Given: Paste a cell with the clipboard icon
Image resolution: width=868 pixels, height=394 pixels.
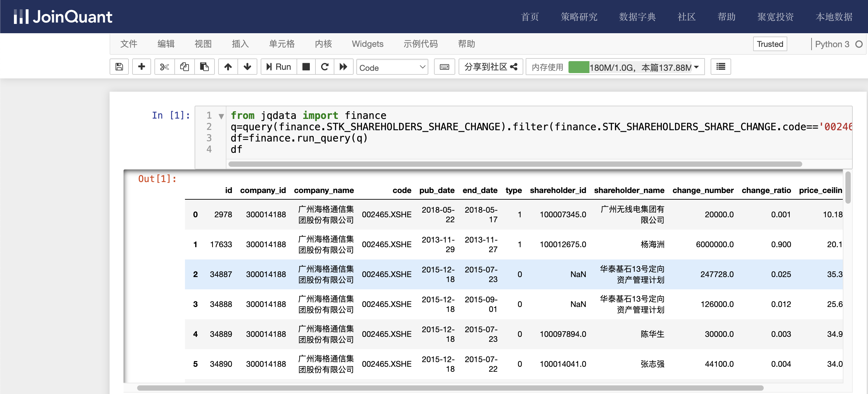Looking at the screenshot, I should coord(204,67).
